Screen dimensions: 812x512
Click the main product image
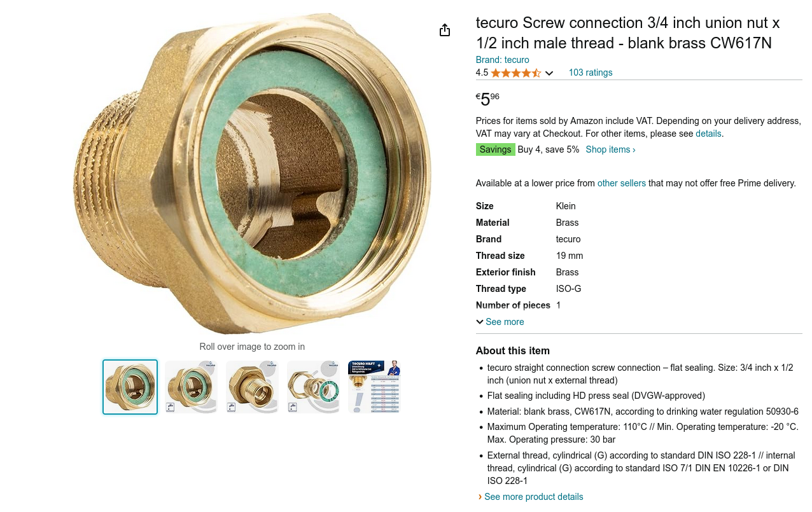point(252,172)
